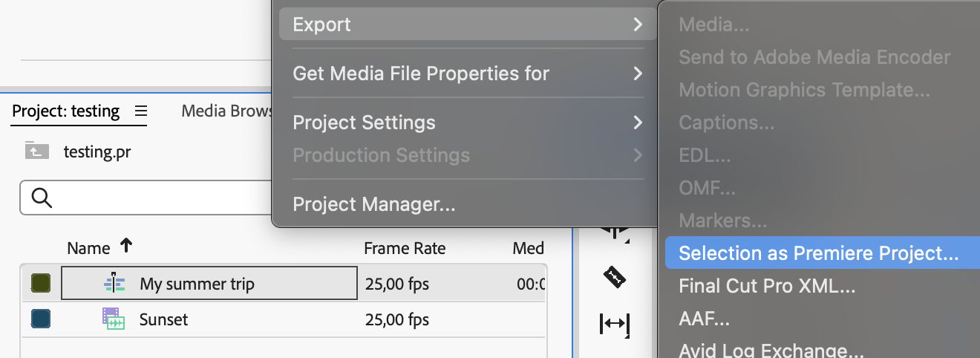
Task: Click the magnifier icon in search box
Action: pyautogui.click(x=42, y=198)
